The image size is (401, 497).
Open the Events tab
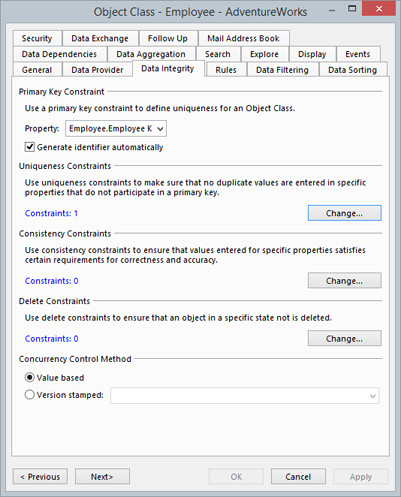[x=358, y=54]
